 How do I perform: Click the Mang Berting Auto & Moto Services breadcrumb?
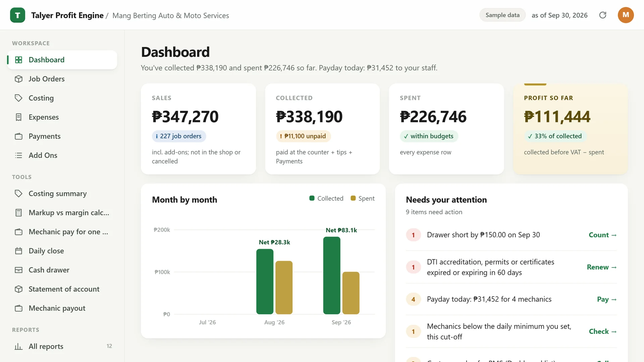[171, 15]
